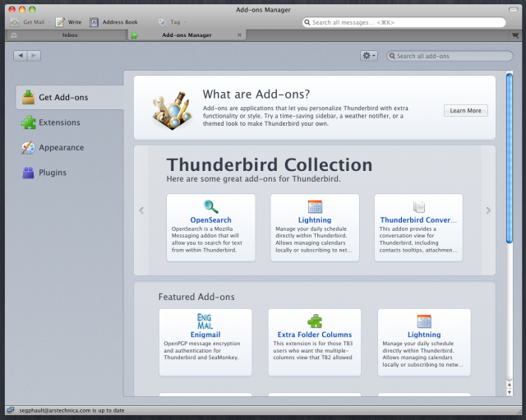The width and height of the screenshot is (526, 420).
Task: Click the Thunderbird Conversations papers icon
Action: (419, 206)
